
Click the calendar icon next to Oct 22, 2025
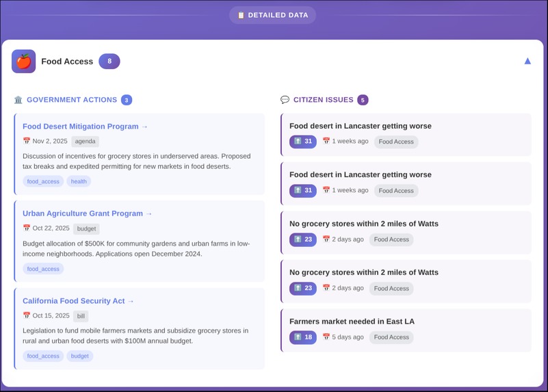point(27,228)
